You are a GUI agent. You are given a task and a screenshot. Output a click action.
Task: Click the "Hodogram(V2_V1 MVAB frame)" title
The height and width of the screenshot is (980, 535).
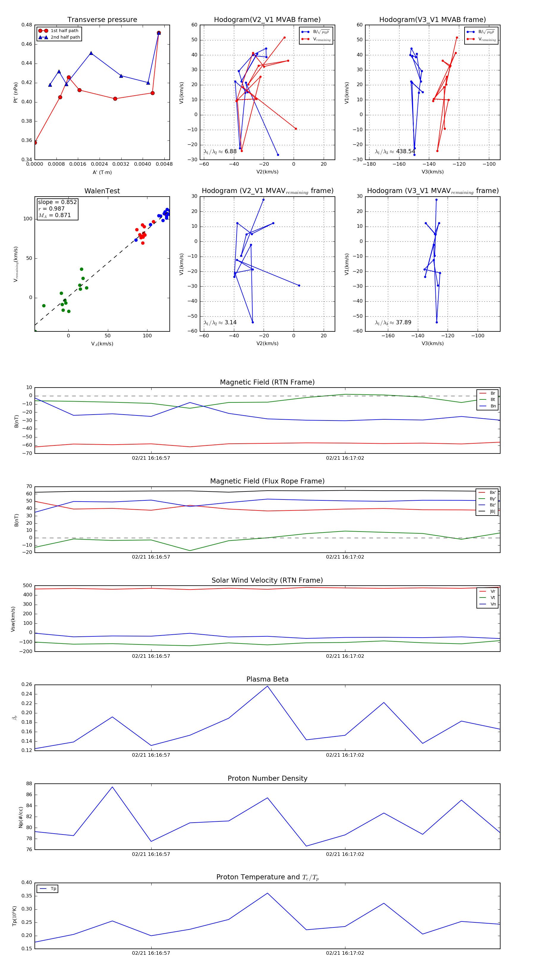(x=267, y=20)
